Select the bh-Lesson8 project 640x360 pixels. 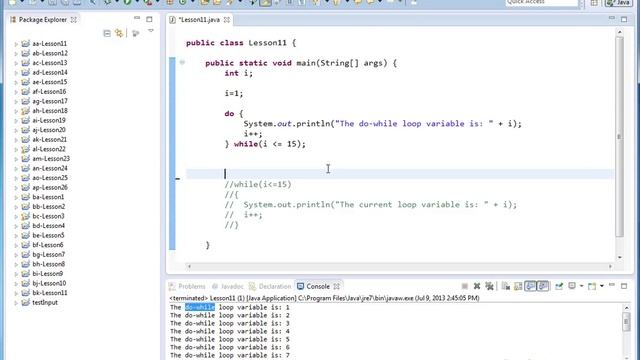tap(48, 264)
